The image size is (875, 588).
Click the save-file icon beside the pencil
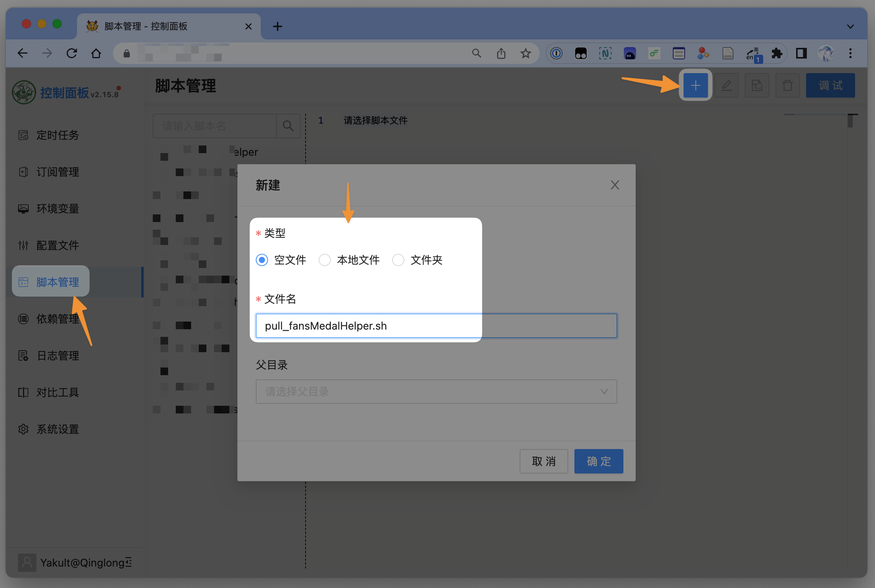757,85
